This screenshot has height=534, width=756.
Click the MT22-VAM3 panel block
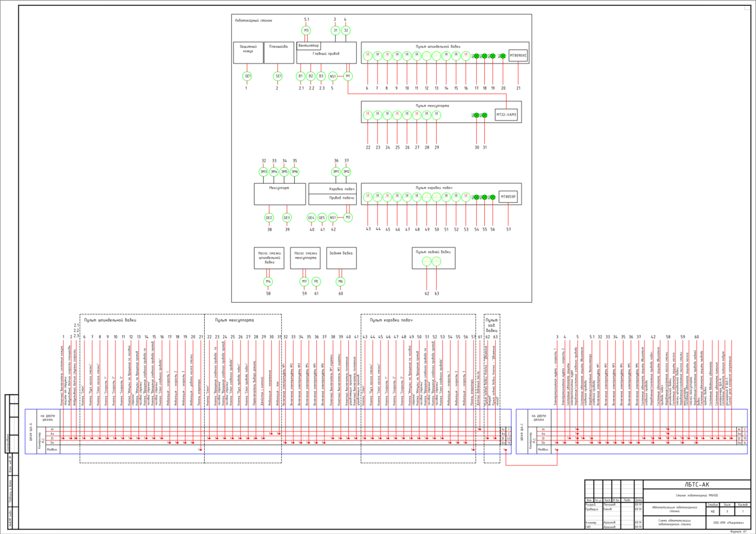point(506,115)
